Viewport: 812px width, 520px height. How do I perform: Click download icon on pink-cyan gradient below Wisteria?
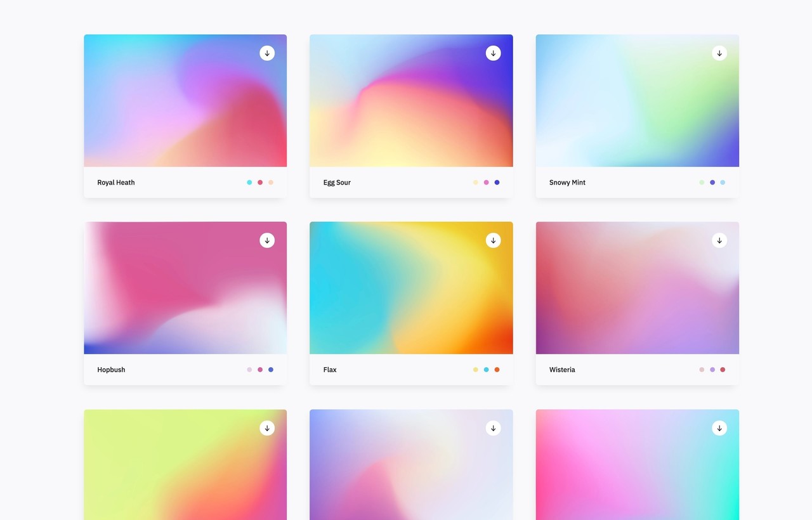coord(719,428)
